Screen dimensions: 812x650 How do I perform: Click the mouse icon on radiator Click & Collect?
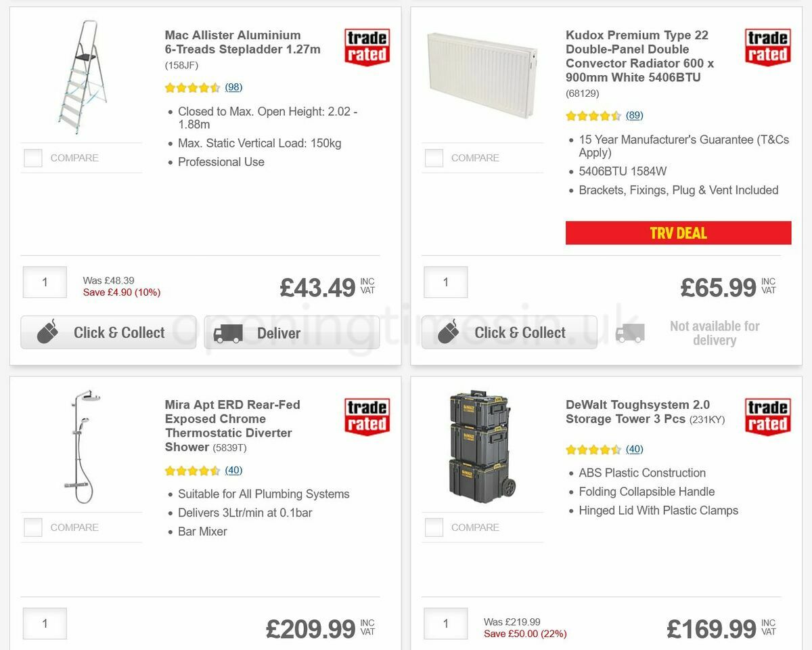pyautogui.click(x=449, y=332)
